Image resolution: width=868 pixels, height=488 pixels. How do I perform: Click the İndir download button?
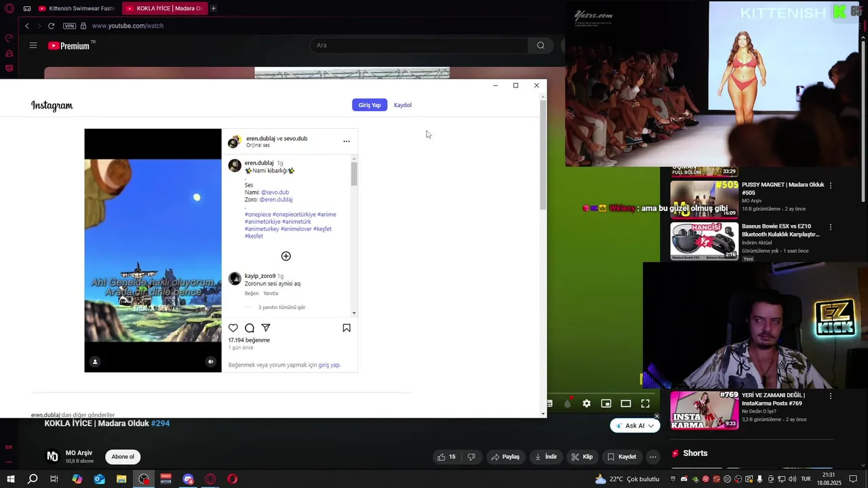click(x=545, y=457)
